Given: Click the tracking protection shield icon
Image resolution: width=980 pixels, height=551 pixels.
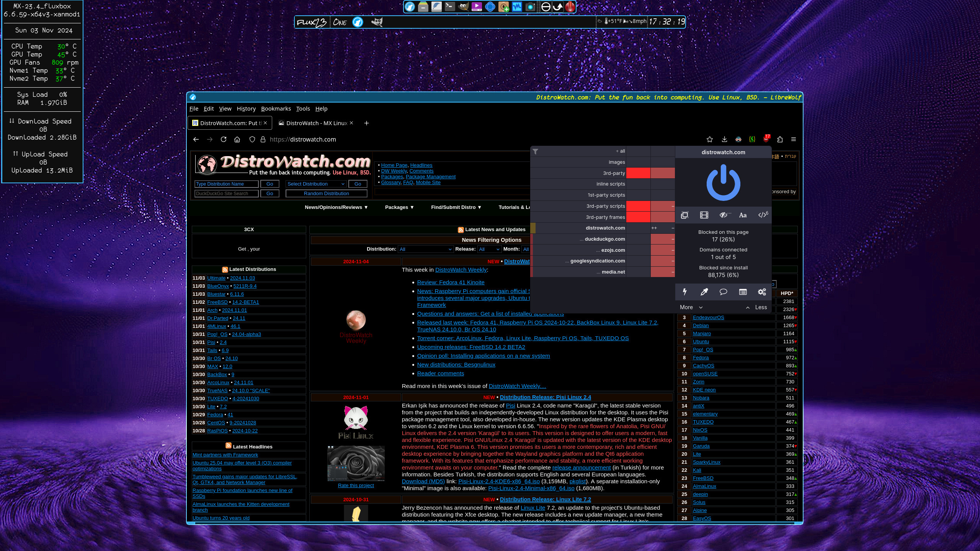Looking at the screenshot, I should pos(252,139).
